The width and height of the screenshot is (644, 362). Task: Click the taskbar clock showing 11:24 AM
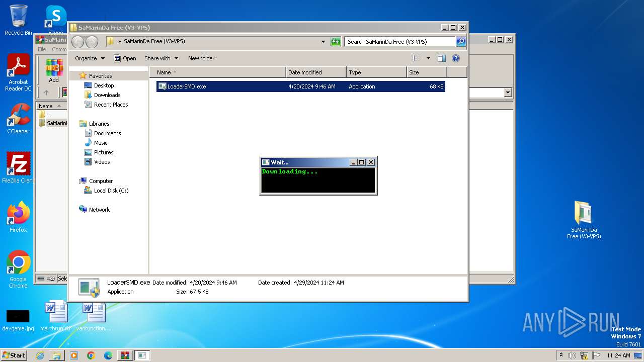coord(618,355)
